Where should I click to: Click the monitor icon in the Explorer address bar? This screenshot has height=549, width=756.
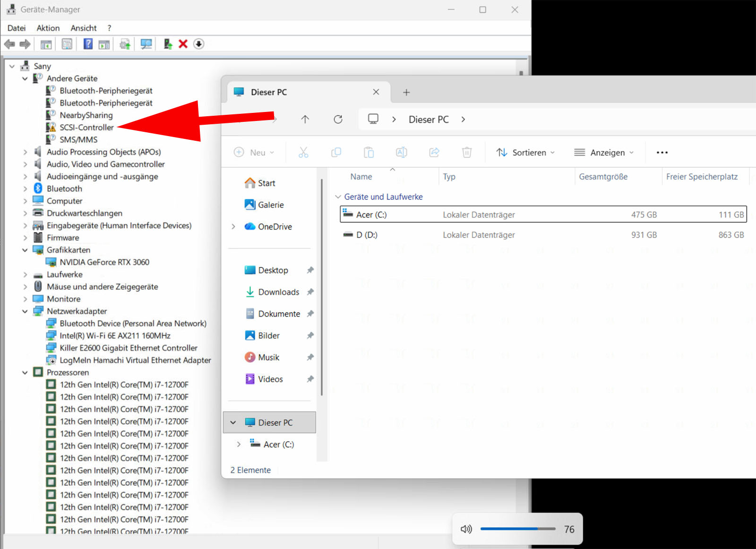point(373,119)
